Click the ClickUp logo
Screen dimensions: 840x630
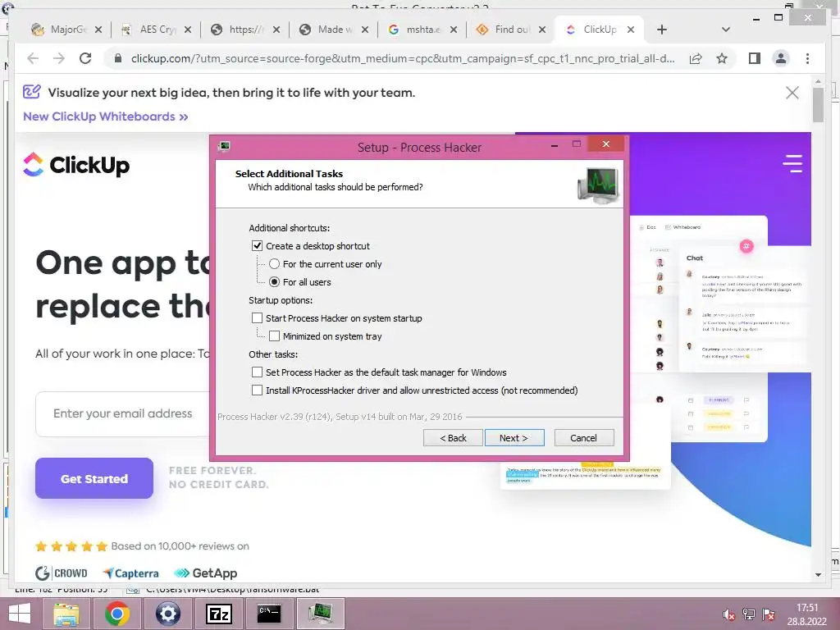click(x=76, y=164)
